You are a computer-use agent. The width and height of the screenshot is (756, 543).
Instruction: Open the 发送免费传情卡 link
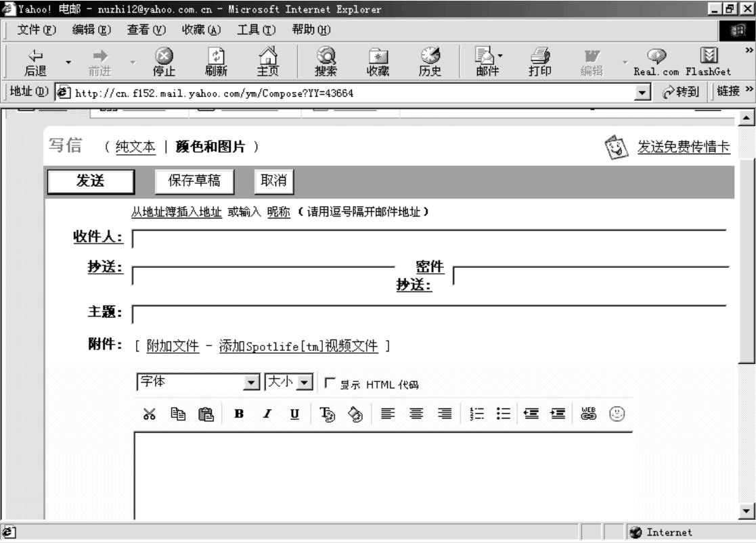684,147
